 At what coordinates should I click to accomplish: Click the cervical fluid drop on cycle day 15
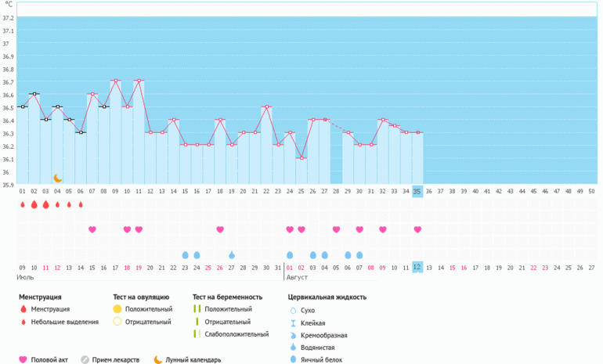click(186, 255)
